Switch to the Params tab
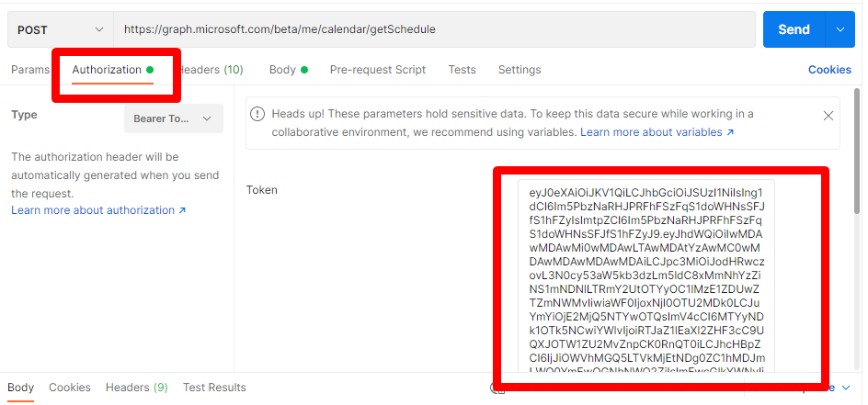Image resolution: width=868 pixels, height=405 pixels. click(29, 70)
